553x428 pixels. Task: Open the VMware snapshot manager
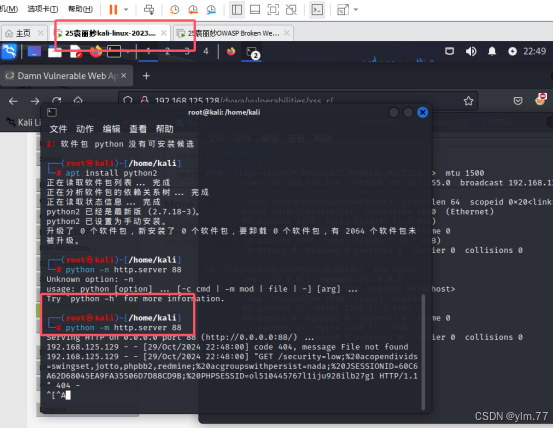pyautogui.click(x=211, y=10)
